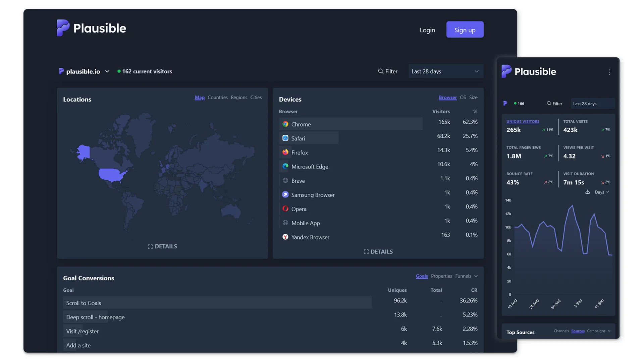Select the Unique Visitors metric in mobile panel
The image size is (644, 362).
point(530,126)
